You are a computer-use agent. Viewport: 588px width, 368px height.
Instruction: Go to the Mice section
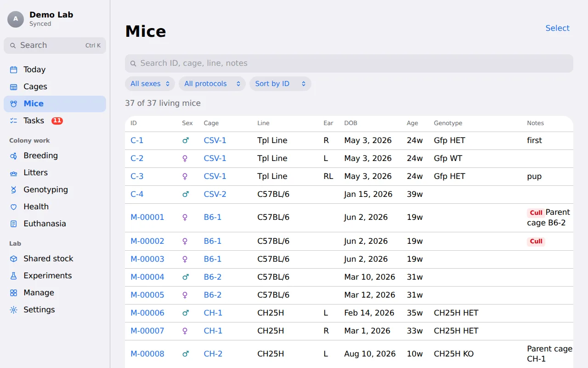(55, 103)
